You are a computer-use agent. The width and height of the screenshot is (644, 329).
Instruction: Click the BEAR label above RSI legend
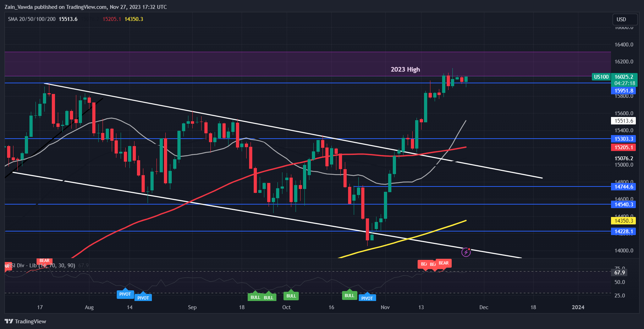pos(44,261)
